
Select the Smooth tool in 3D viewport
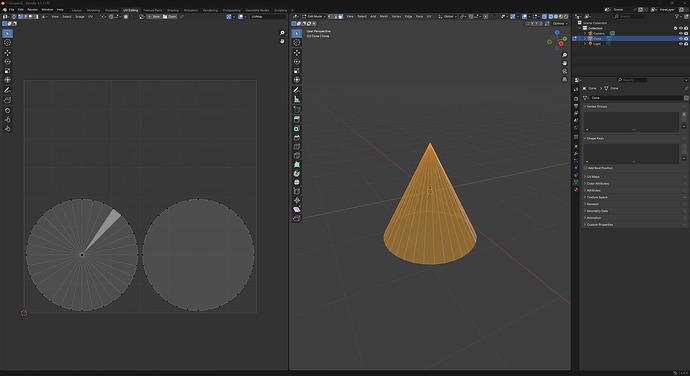coord(297,182)
